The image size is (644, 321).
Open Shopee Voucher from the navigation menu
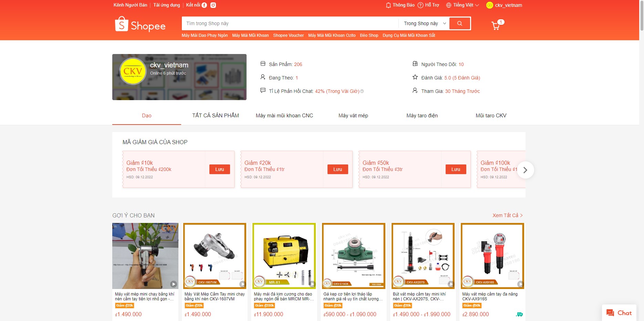288,35
